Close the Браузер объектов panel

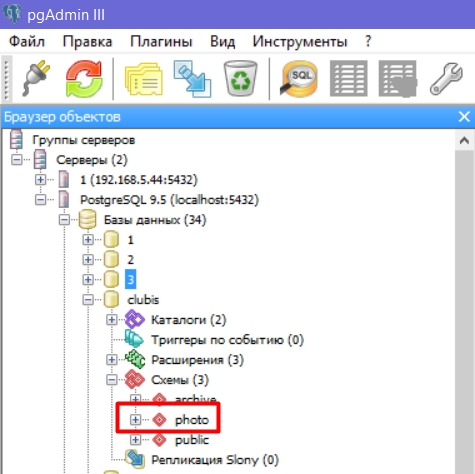click(464, 117)
